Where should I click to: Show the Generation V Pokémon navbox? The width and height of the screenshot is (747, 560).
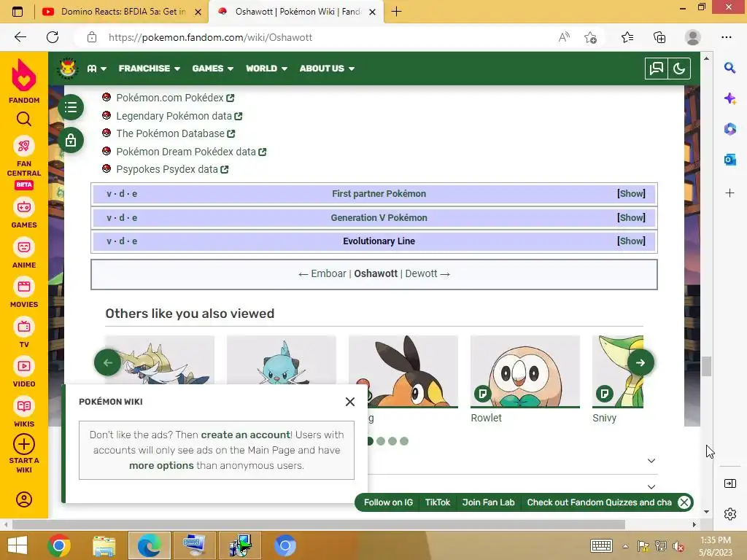[x=631, y=217]
